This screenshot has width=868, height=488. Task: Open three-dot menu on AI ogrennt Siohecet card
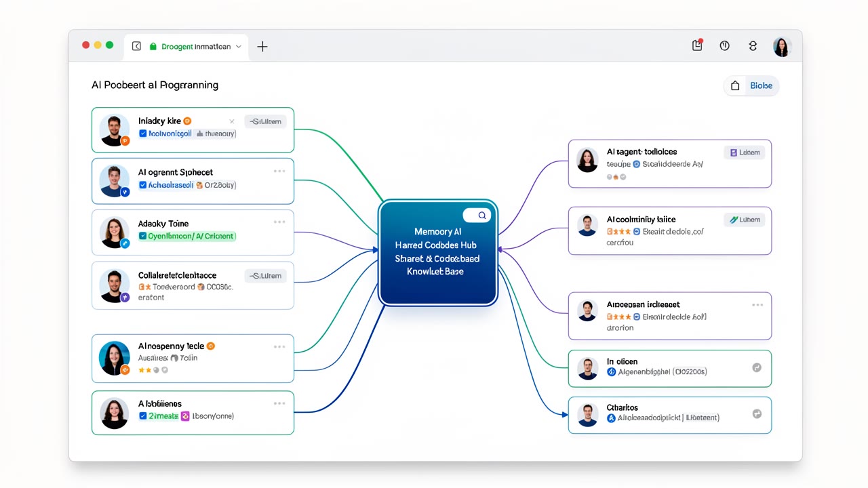point(279,171)
